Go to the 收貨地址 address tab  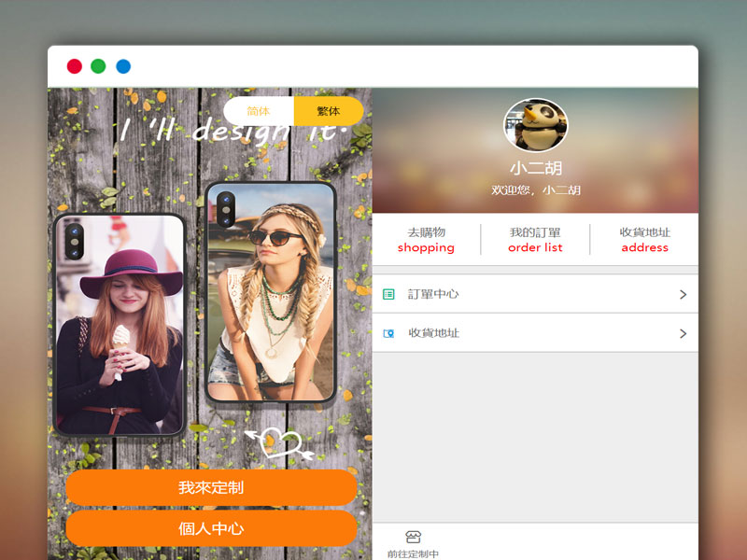point(644,240)
